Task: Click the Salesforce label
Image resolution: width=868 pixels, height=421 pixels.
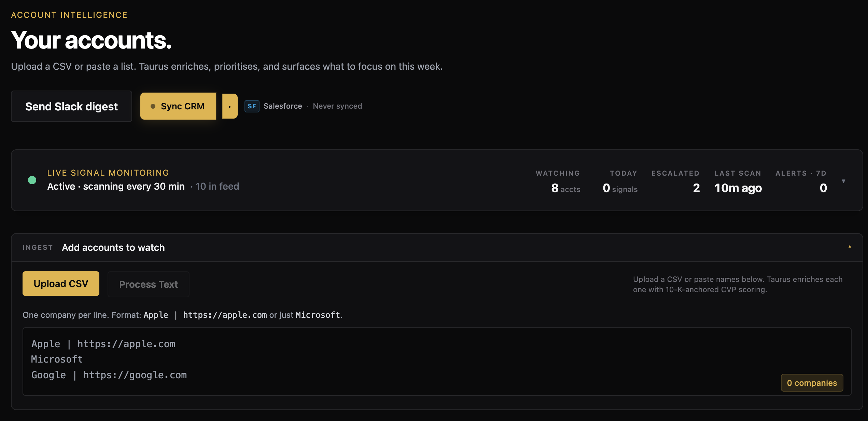Action: point(283,106)
